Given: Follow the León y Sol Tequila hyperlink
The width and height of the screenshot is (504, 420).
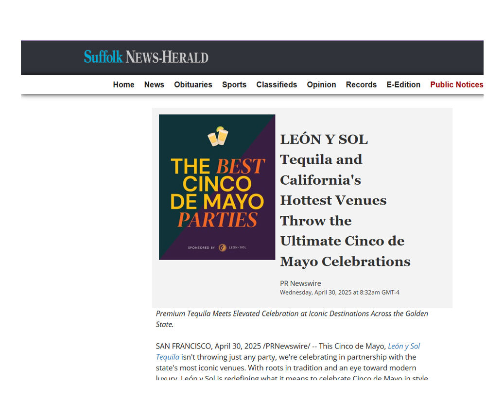Looking at the screenshot, I should pyautogui.click(x=403, y=346).
